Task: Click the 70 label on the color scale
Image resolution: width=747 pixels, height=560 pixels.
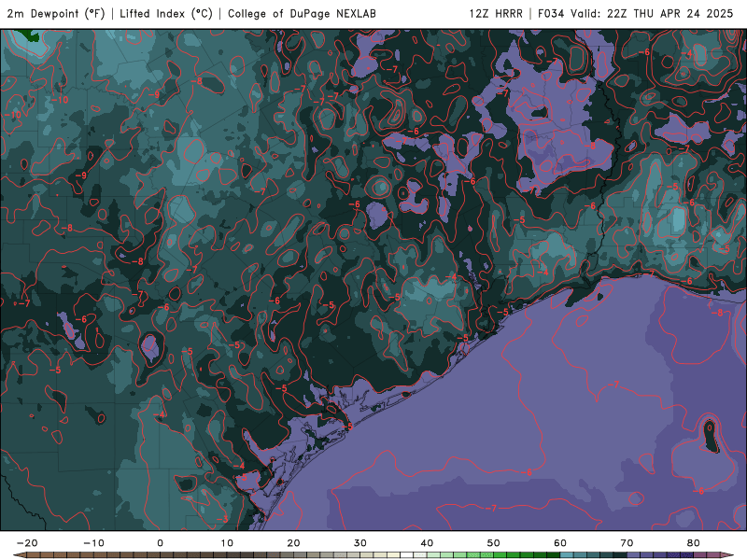Action: (627, 543)
